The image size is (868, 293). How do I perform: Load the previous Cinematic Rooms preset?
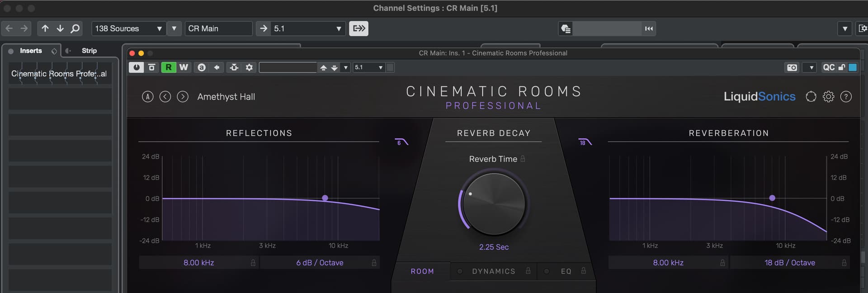[165, 97]
